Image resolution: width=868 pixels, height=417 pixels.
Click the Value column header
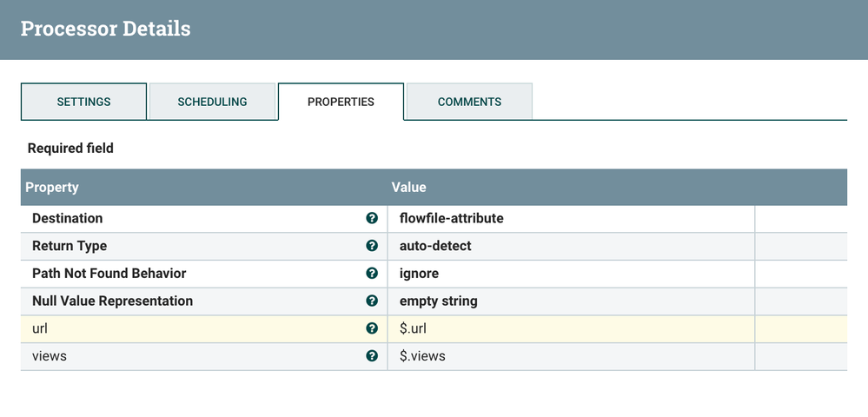point(408,187)
